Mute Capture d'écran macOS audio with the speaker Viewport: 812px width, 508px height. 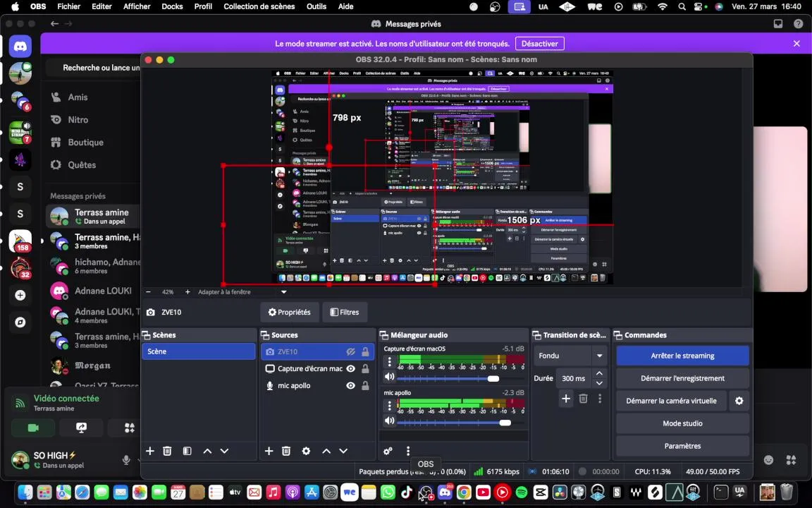pyautogui.click(x=389, y=377)
